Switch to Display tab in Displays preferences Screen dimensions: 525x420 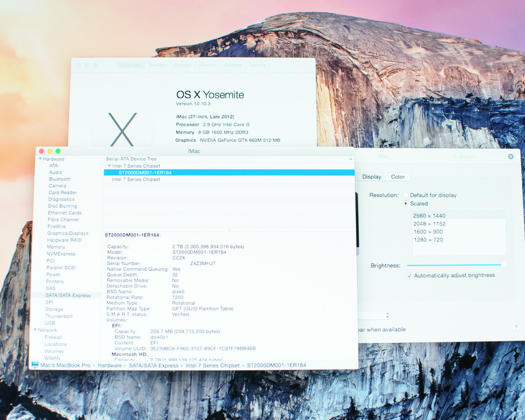[372, 177]
